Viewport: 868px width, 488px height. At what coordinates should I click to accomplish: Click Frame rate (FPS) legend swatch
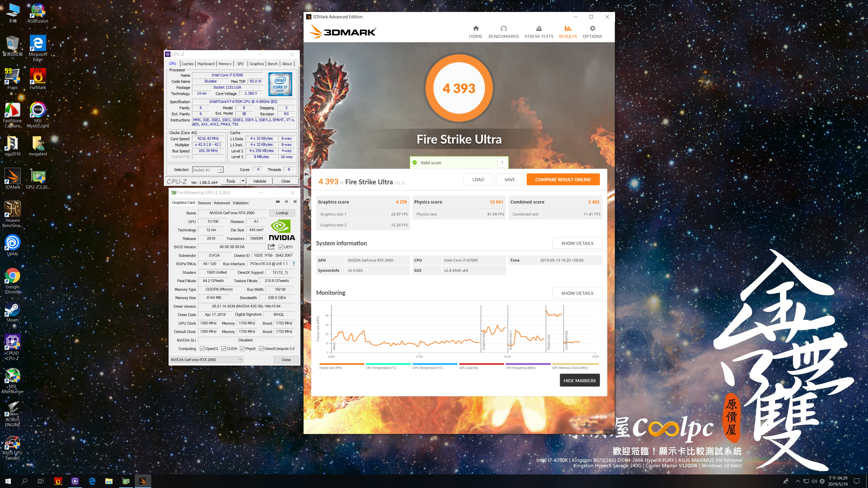click(x=342, y=364)
